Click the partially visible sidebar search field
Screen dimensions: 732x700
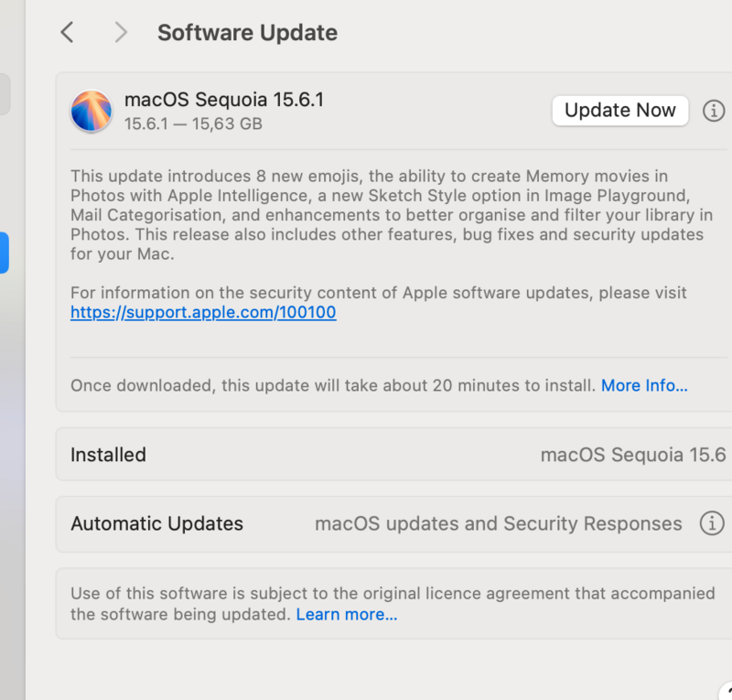(5, 95)
